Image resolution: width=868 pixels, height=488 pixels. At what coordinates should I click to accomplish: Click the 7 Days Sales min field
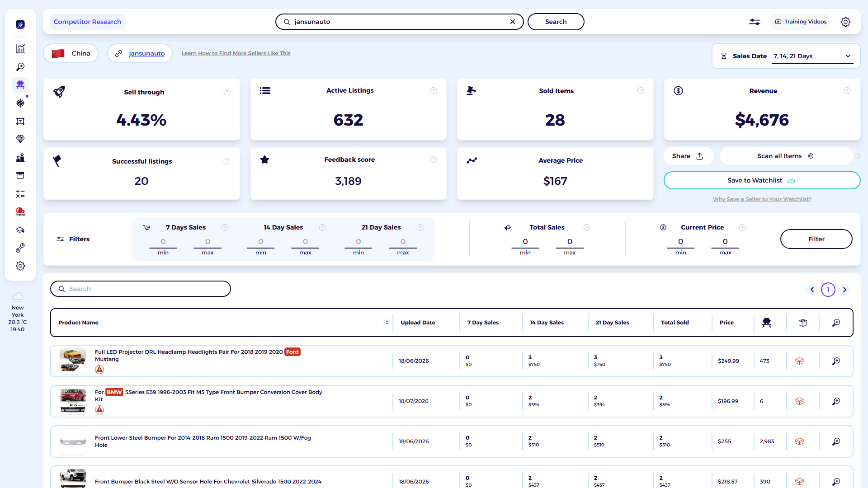click(x=163, y=242)
